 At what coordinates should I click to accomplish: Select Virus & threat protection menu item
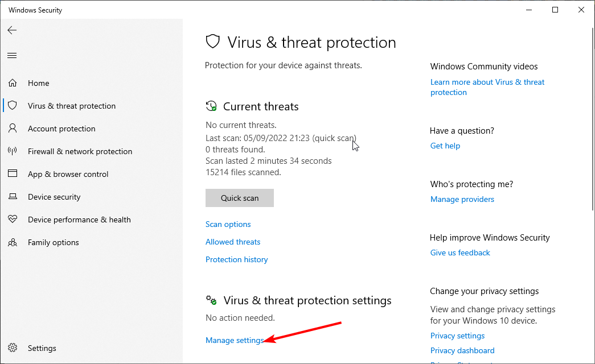coord(72,106)
